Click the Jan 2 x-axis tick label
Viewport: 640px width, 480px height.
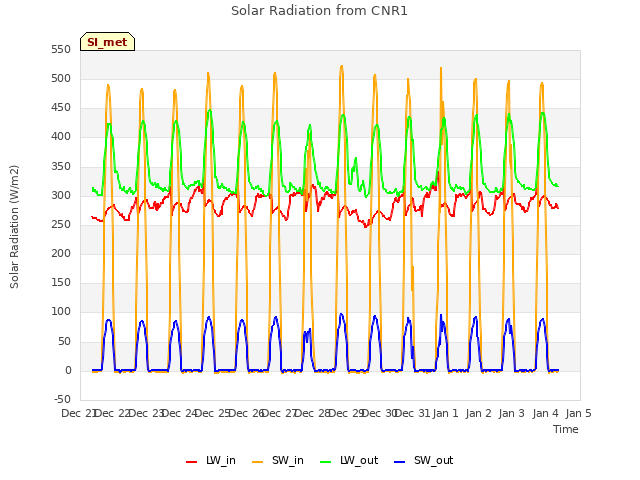pos(478,413)
